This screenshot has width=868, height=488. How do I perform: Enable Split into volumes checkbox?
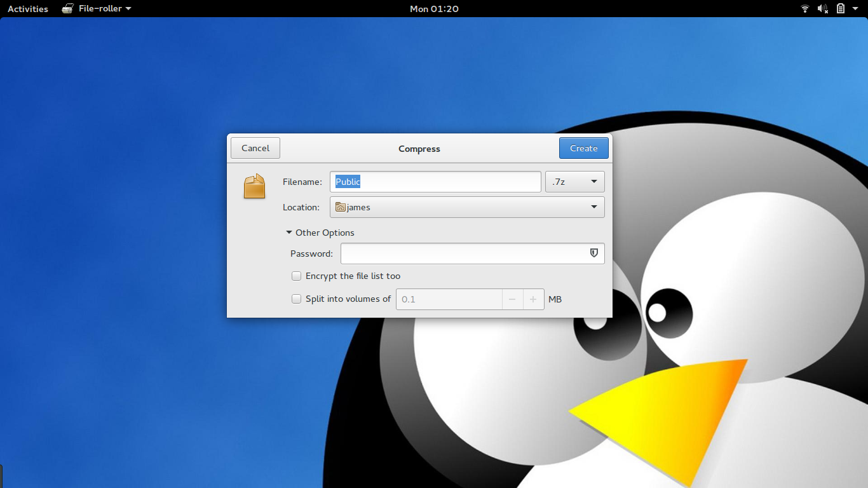click(296, 299)
